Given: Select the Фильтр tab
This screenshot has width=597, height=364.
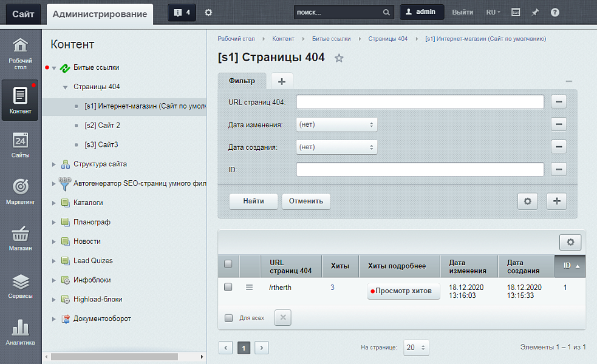Looking at the screenshot, I should coord(242,81).
